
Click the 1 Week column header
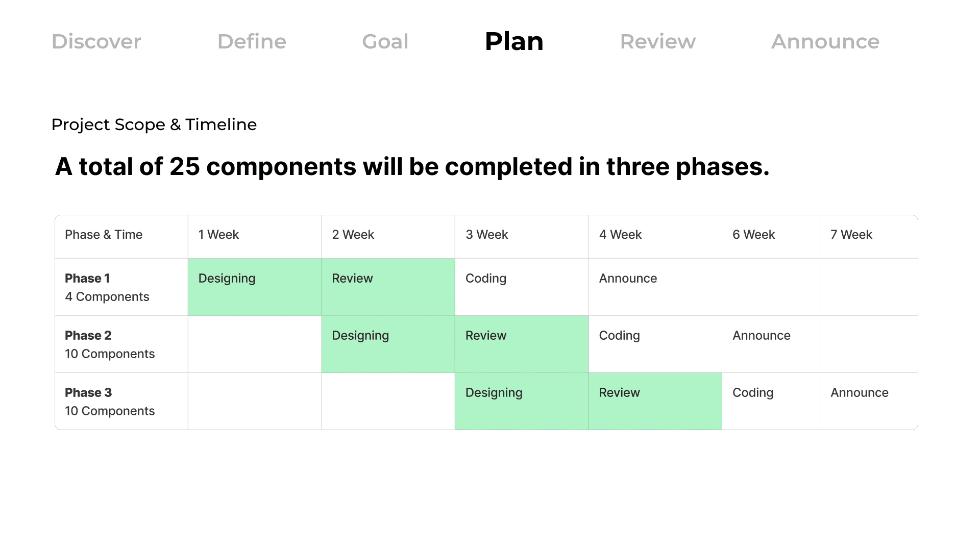point(255,237)
